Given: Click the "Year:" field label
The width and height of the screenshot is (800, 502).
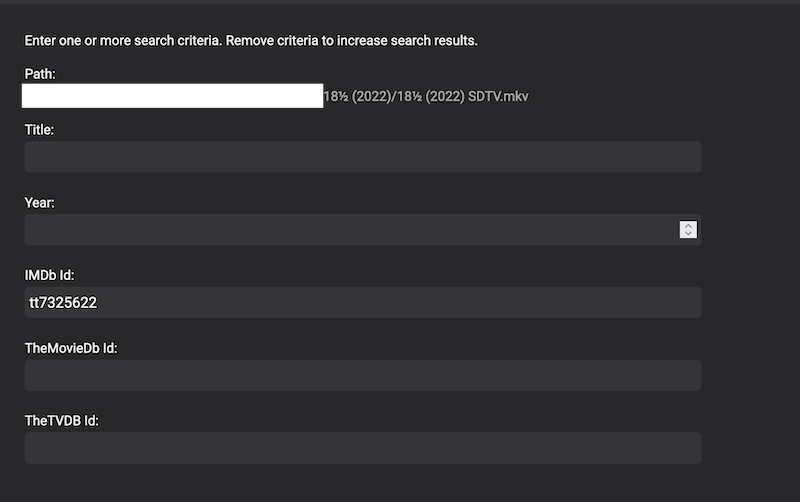Looking at the screenshot, I should (39, 202).
